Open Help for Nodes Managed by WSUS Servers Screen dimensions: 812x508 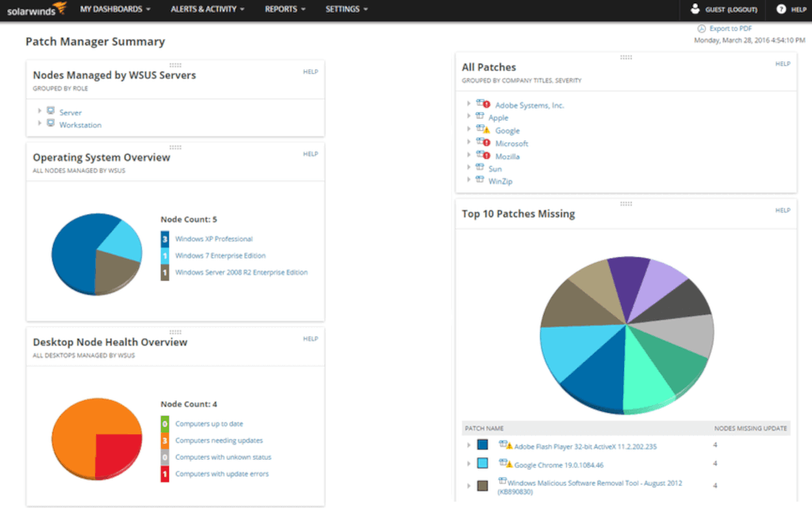pyautogui.click(x=311, y=72)
